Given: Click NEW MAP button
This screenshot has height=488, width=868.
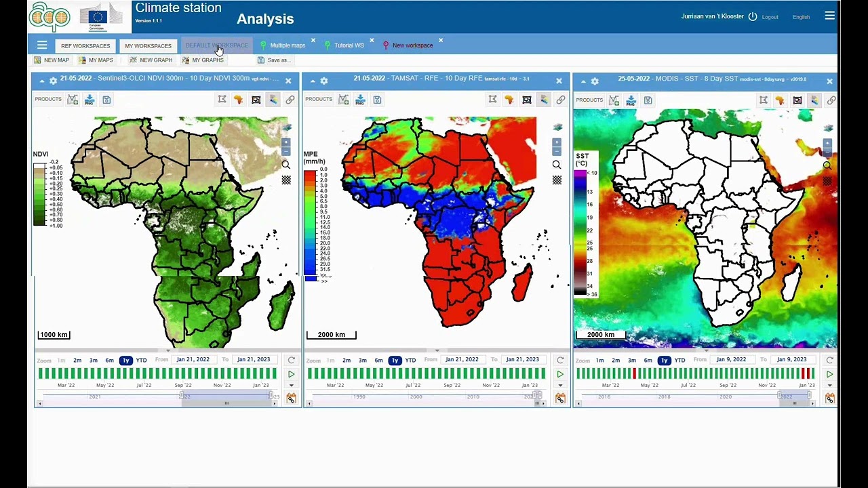Looking at the screenshot, I should [x=52, y=60].
